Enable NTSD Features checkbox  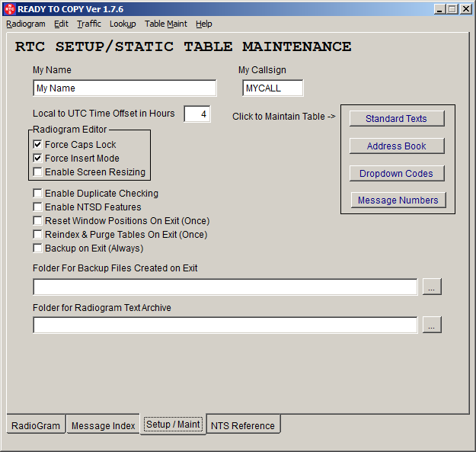click(37, 207)
